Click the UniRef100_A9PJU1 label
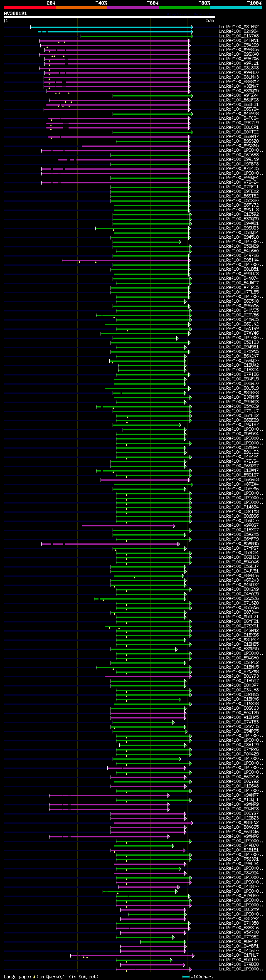Screen dimensions: 266x980 coord(239,64)
